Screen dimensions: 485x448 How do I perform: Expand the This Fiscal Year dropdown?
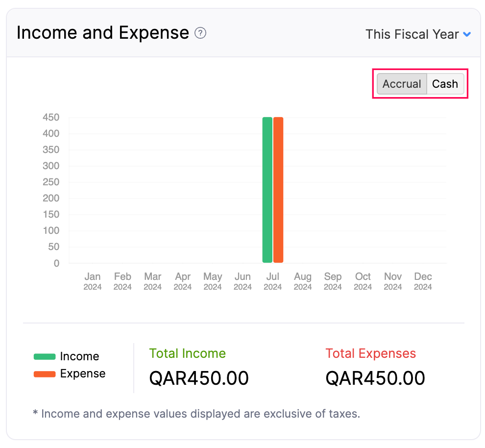pos(414,34)
